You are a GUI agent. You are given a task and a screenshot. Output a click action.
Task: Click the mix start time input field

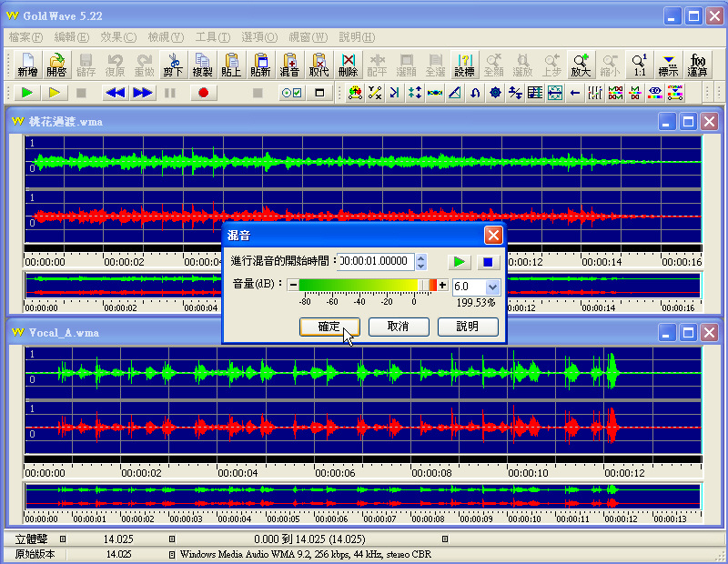[x=376, y=262]
